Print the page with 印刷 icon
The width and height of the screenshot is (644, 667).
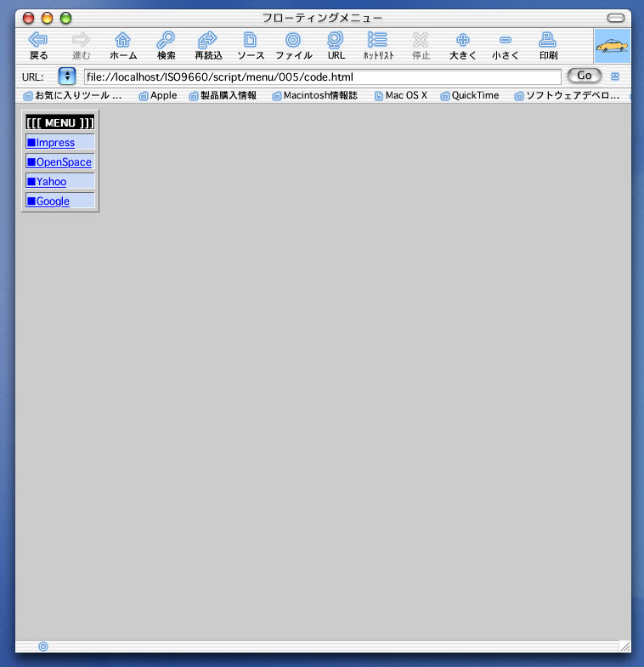(x=547, y=40)
